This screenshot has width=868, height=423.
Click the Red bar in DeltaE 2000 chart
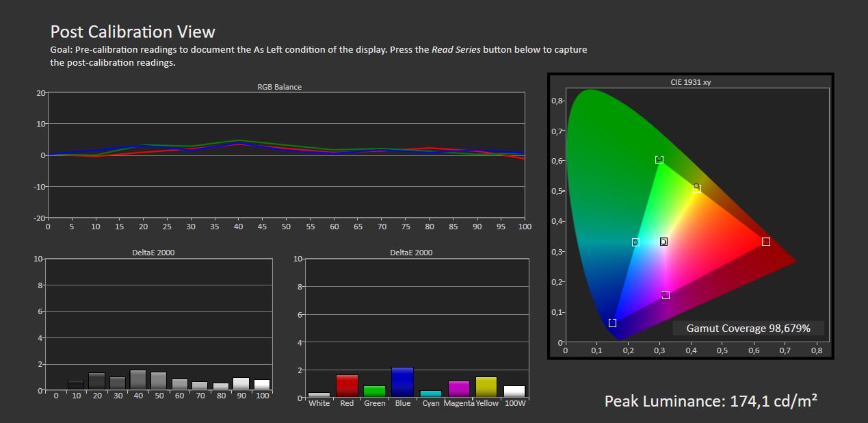(347, 386)
